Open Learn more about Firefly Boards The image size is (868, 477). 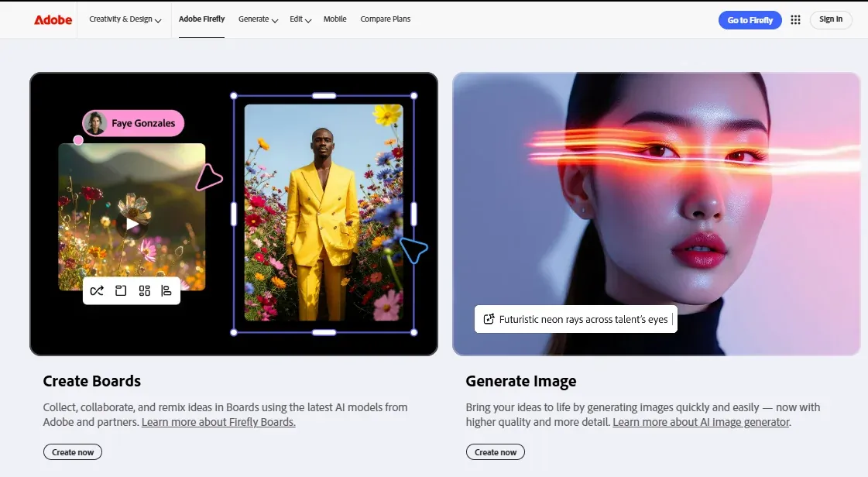point(218,422)
